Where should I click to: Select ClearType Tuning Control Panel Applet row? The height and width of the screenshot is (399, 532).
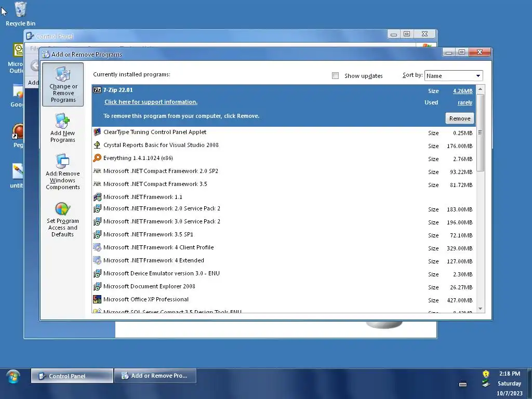(x=284, y=132)
